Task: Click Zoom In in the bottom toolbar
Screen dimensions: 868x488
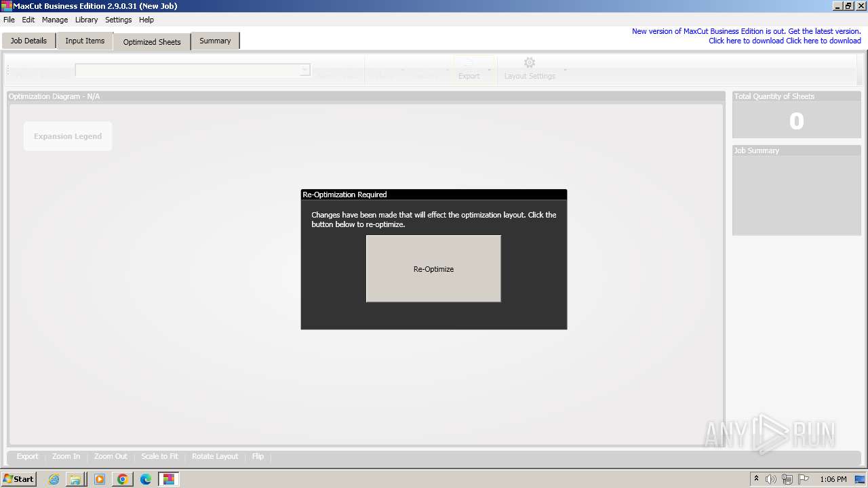Action: 66,456
